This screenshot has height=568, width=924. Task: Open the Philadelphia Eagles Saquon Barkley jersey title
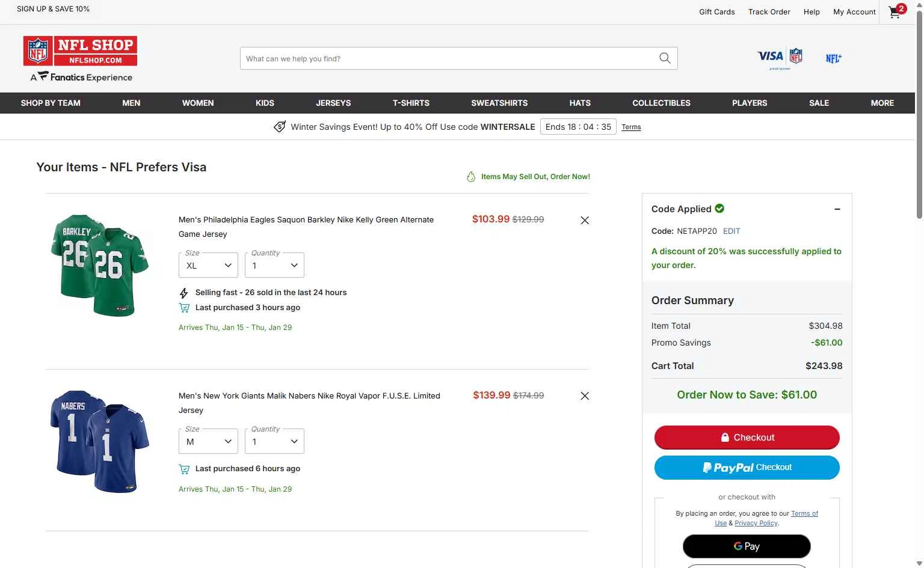pyautogui.click(x=306, y=227)
